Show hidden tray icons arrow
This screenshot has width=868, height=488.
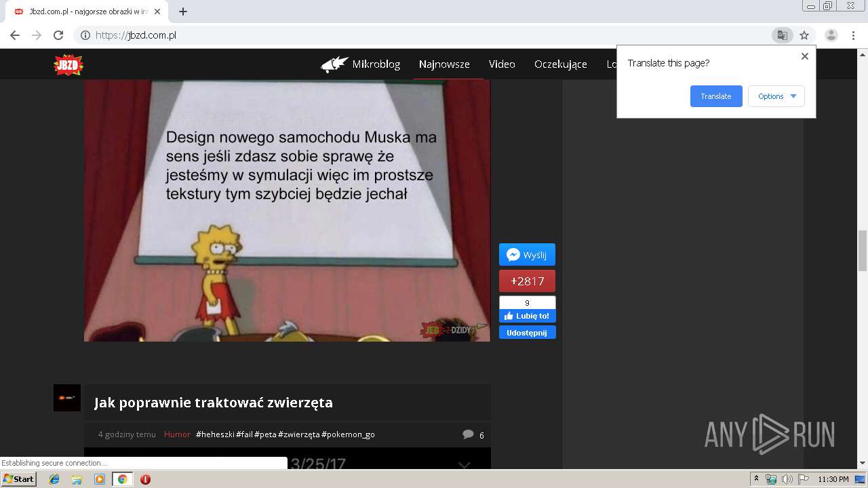point(757,479)
